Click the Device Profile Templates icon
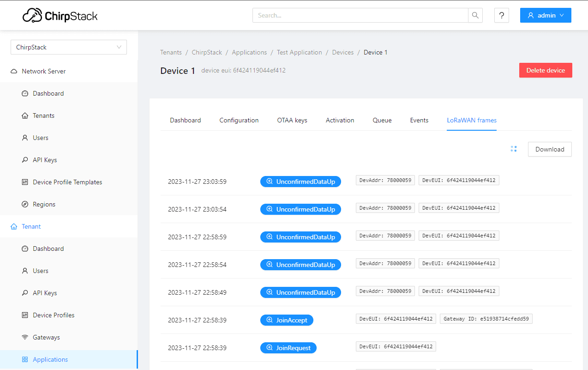 [25, 182]
